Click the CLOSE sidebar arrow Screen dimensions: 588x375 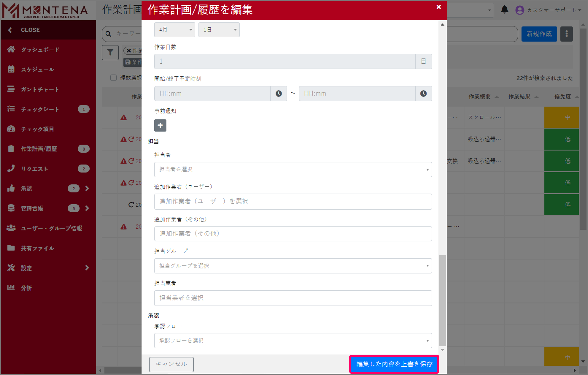click(10, 30)
